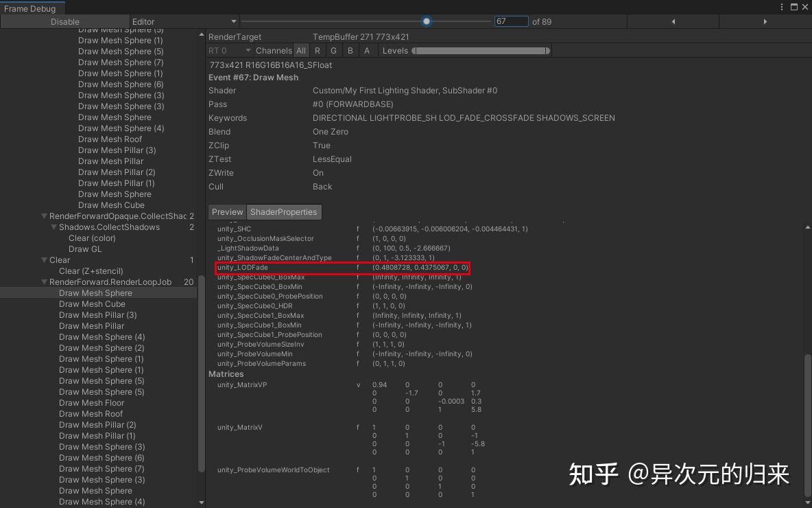Step back one frame using left arrow
The width and height of the screenshot is (812, 508).
click(673, 21)
